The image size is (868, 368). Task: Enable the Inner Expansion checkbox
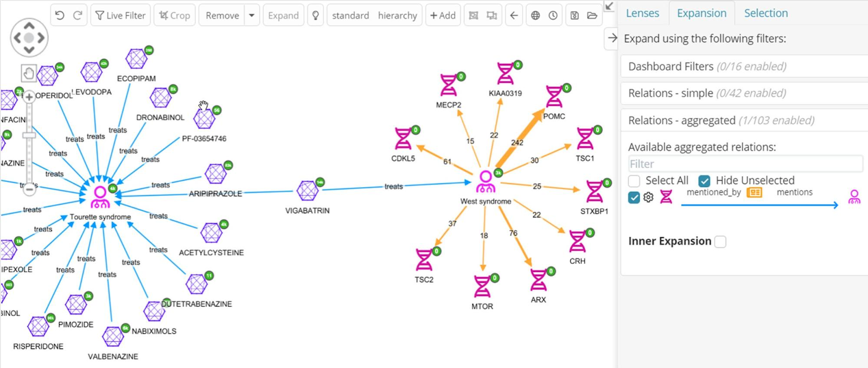point(720,242)
